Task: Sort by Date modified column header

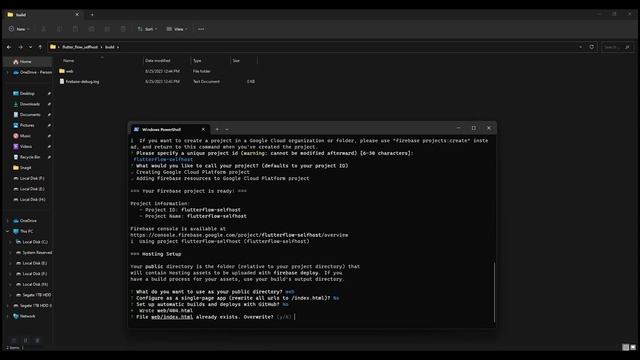Action: click(158, 60)
